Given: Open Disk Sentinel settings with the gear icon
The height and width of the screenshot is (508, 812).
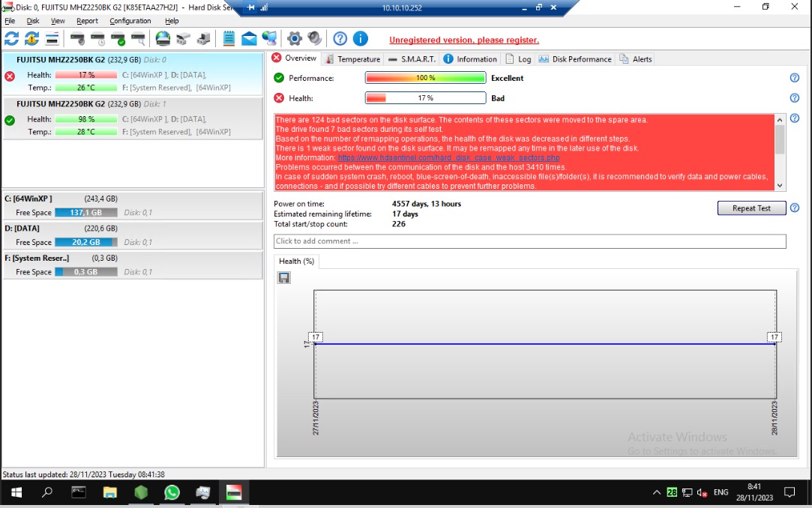Looking at the screenshot, I should tap(295, 38).
